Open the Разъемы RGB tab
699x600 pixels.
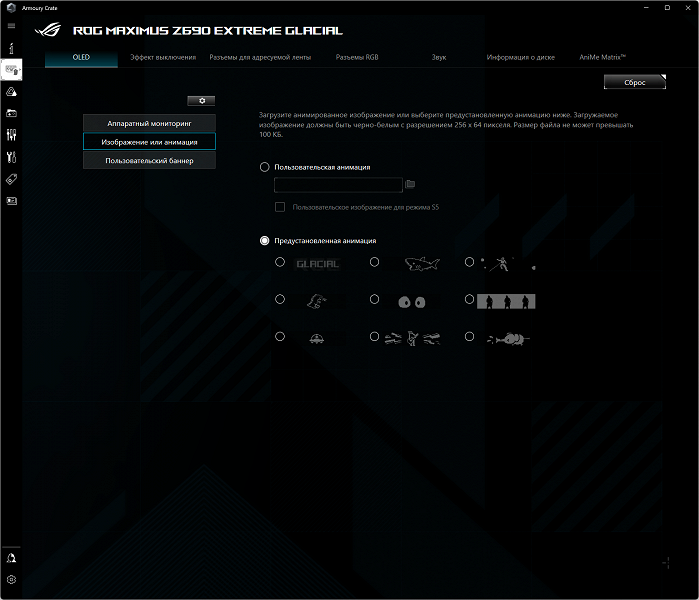(357, 57)
